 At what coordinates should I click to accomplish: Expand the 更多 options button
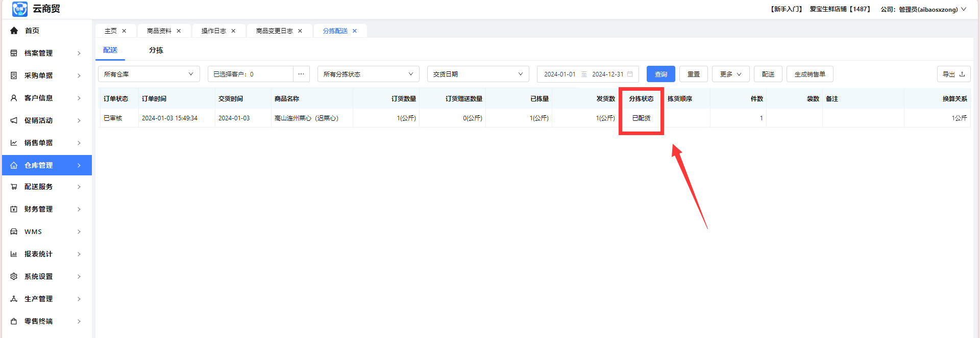click(x=730, y=74)
